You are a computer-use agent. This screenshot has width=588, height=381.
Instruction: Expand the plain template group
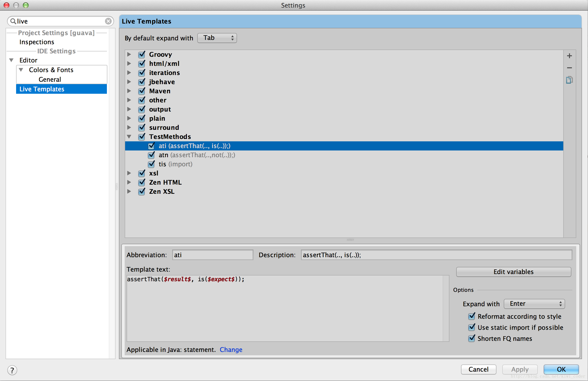point(129,118)
